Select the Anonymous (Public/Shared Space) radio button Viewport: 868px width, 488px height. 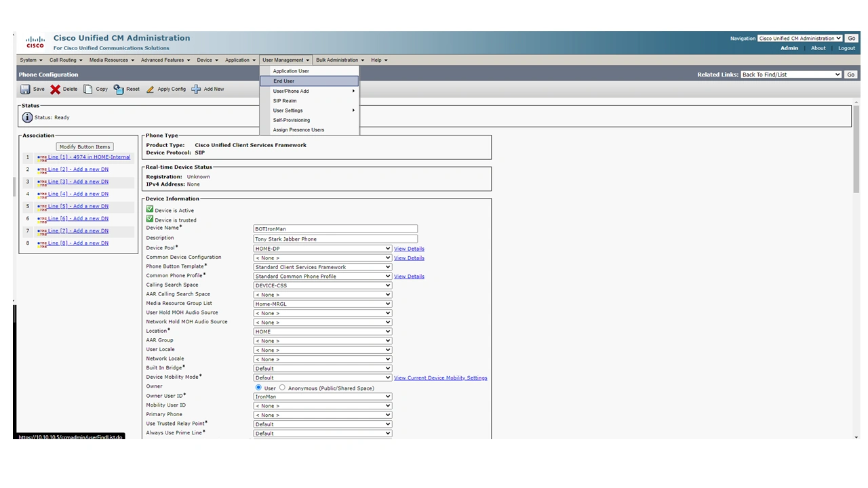tap(282, 388)
